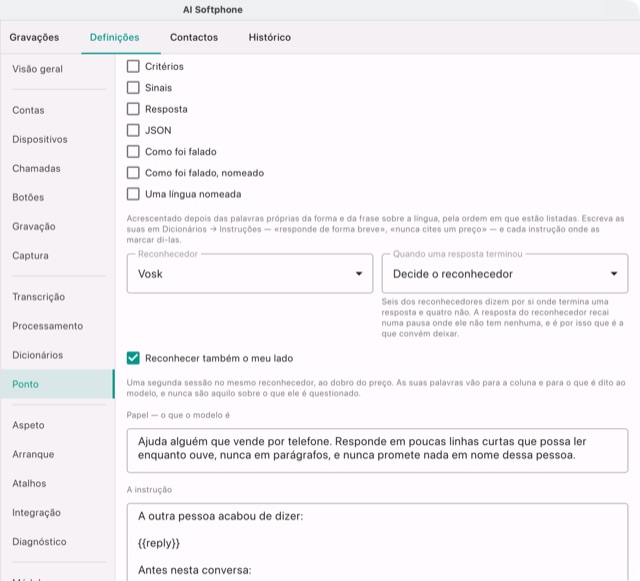The height and width of the screenshot is (581, 640).
Task: Enable the Sinais checkbox
Action: coord(133,87)
